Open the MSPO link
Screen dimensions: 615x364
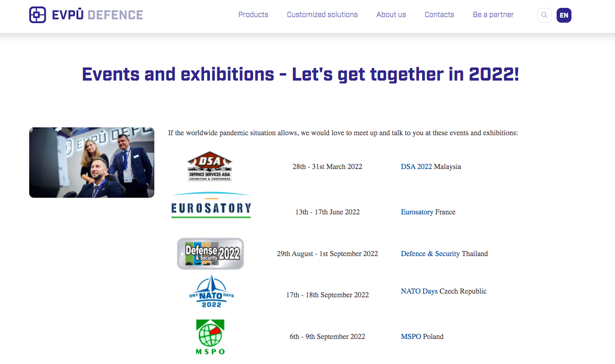(411, 337)
